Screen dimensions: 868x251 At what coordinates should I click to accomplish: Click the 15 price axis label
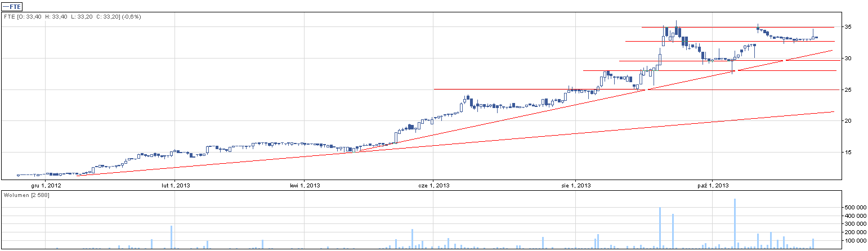[847, 153]
